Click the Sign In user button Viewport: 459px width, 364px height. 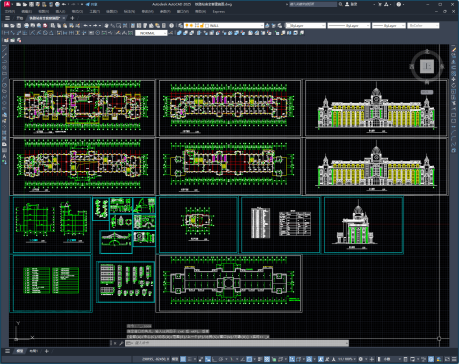[x=351, y=4]
